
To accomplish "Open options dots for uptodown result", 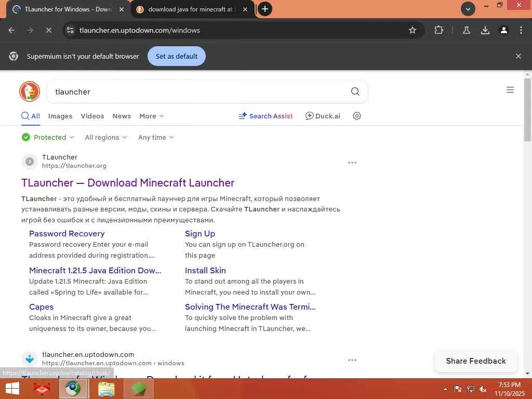I will click(352, 360).
